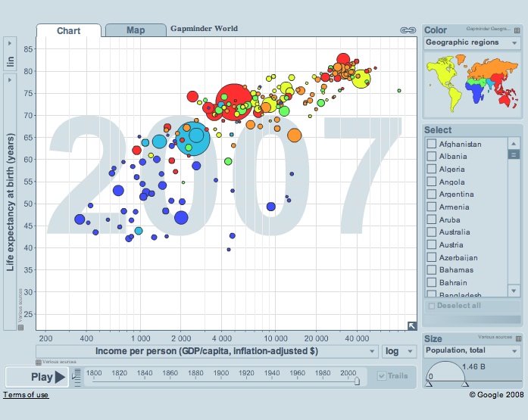The height and width of the screenshot is (420, 528).
Task: Click the left size range triangle handle
Action: point(428,384)
